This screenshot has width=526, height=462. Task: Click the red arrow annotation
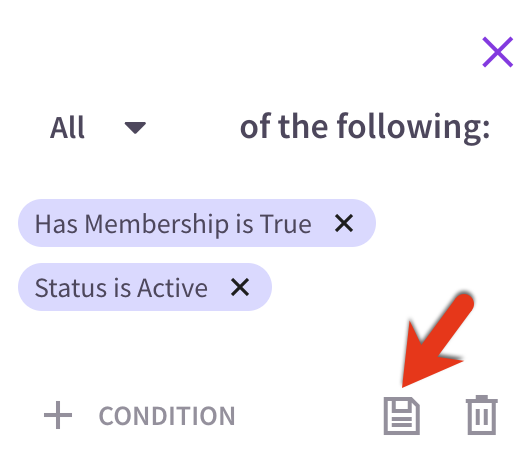pyautogui.click(x=438, y=340)
